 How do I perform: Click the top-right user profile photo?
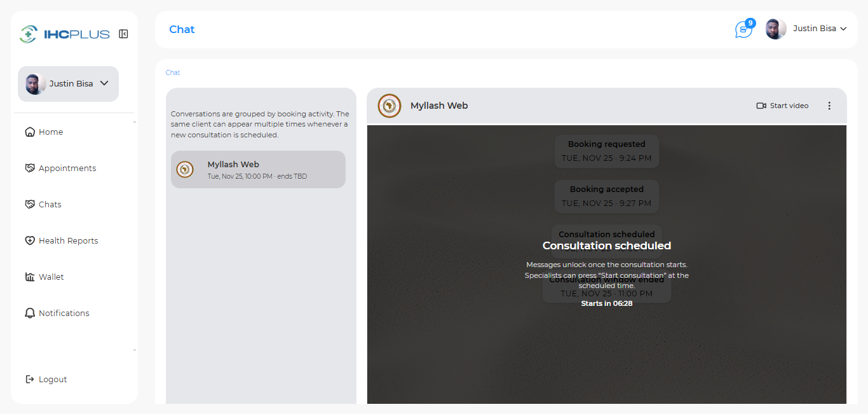(x=776, y=29)
